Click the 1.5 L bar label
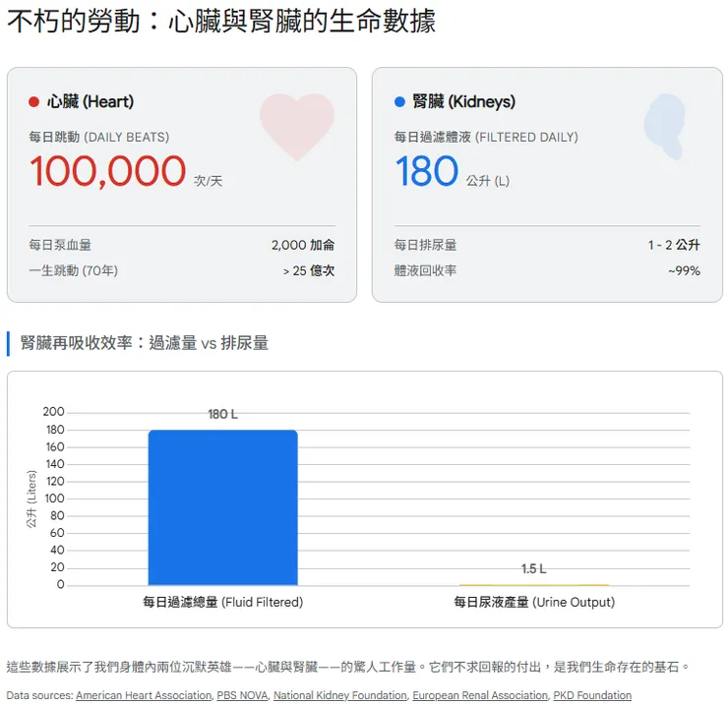The width and height of the screenshot is (728, 704). [x=534, y=568]
